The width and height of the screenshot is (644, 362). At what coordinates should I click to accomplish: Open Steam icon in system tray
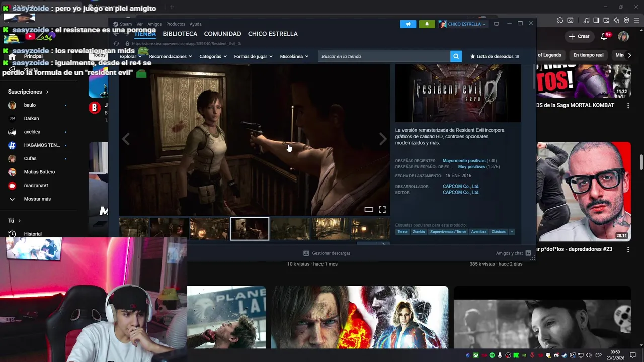pyautogui.click(x=565, y=355)
